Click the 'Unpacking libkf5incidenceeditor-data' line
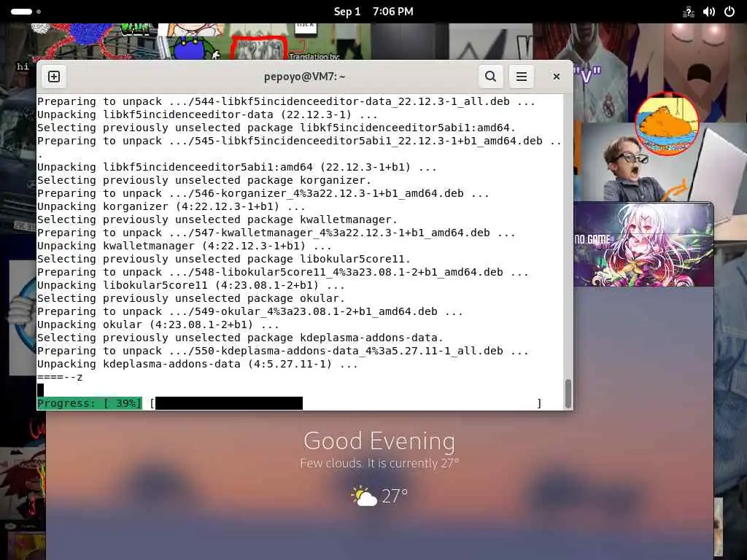The image size is (747, 560). coord(207,114)
